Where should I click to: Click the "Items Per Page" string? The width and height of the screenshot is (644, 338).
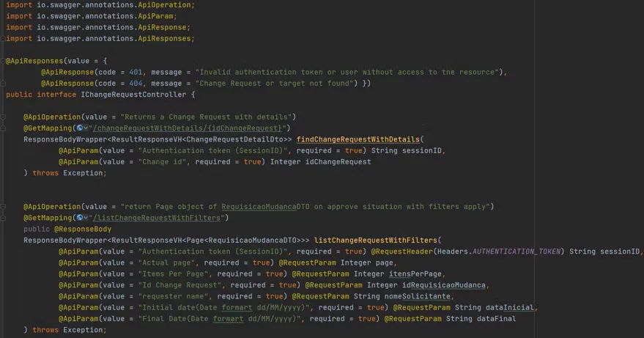pos(174,274)
